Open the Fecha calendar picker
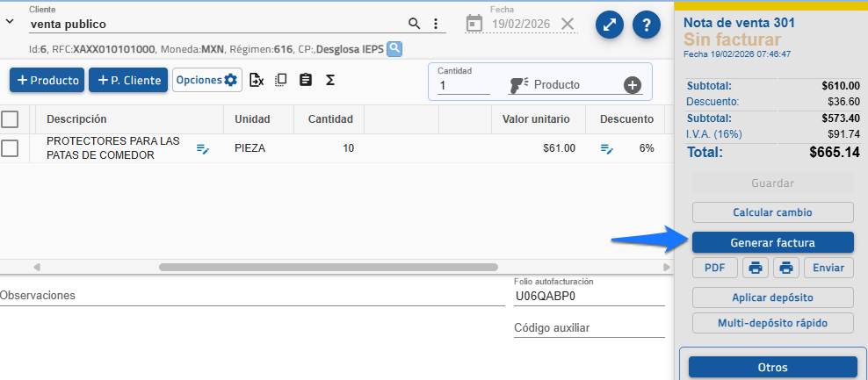The width and height of the screenshot is (868, 380). tap(474, 24)
